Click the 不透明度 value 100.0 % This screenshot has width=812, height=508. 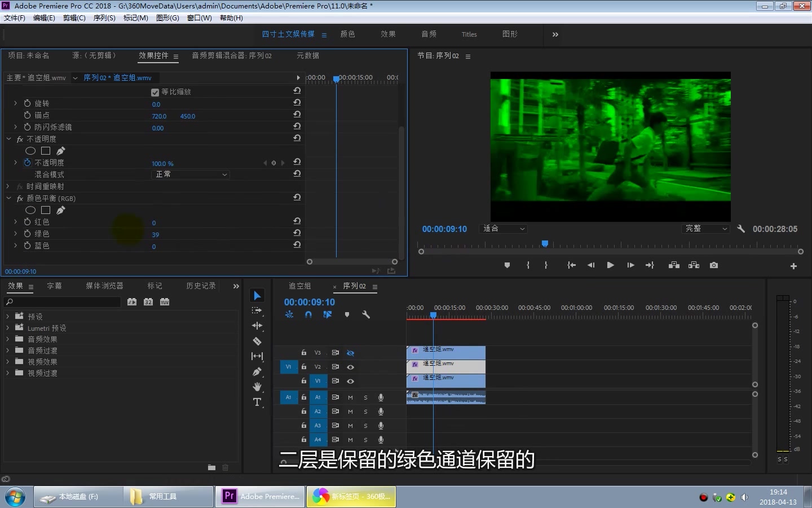tap(162, 164)
